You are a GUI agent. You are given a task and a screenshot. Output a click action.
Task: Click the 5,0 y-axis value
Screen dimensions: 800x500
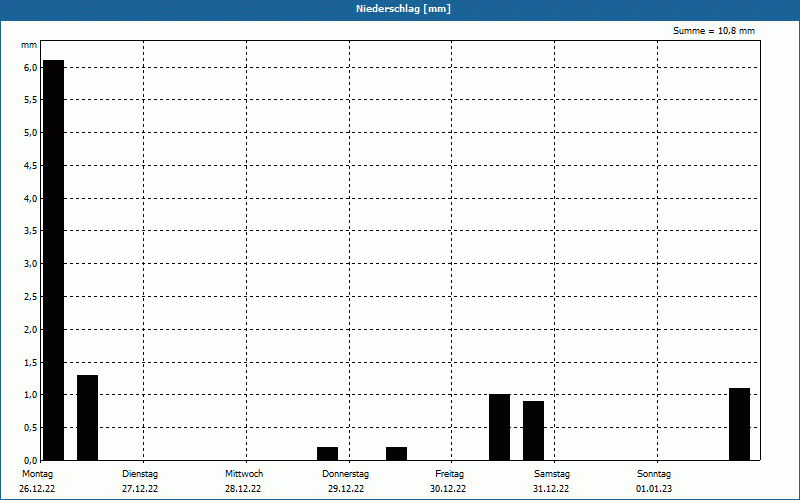(31, 133)
